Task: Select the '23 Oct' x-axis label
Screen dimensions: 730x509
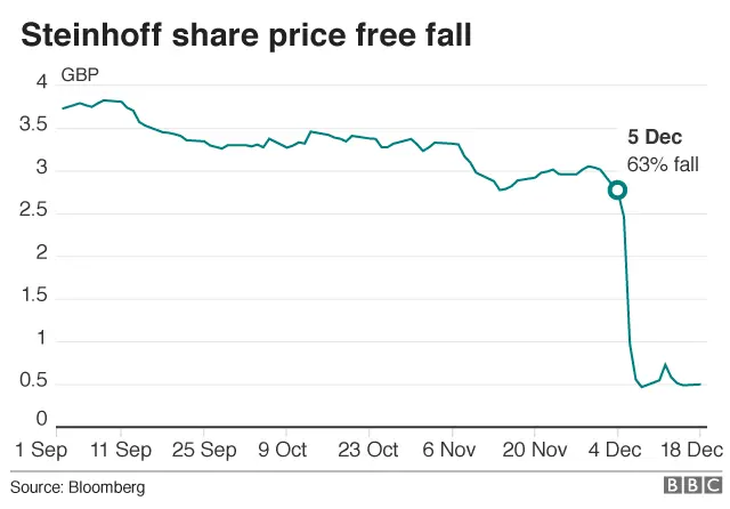Action: [x=368, y=447]
